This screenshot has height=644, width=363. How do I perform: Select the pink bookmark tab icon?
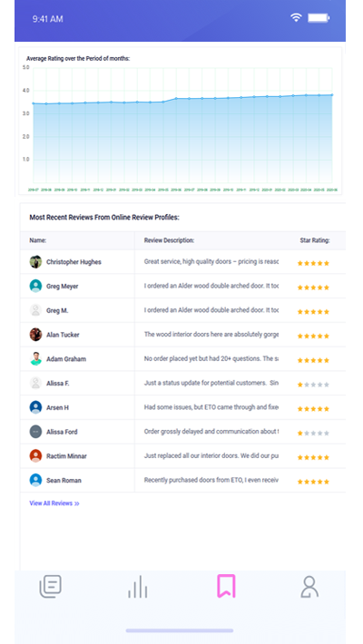coord(226,586)
